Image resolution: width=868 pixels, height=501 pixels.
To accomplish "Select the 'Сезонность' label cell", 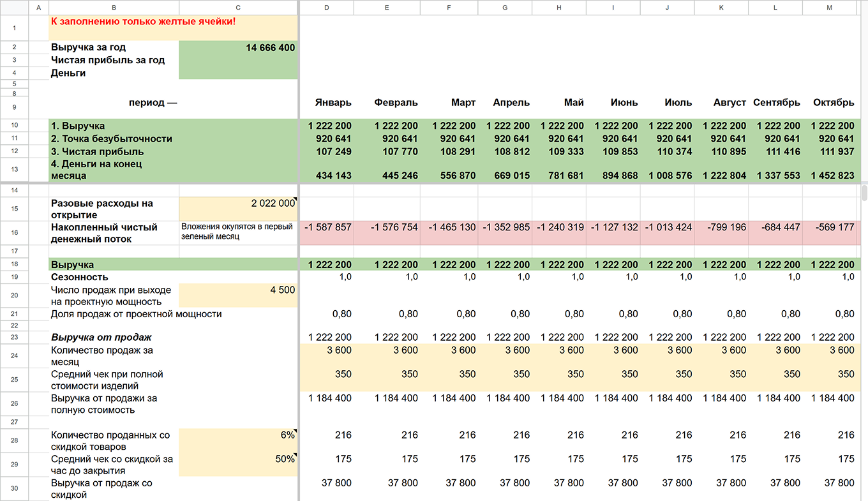I will (x=114, y=277).
